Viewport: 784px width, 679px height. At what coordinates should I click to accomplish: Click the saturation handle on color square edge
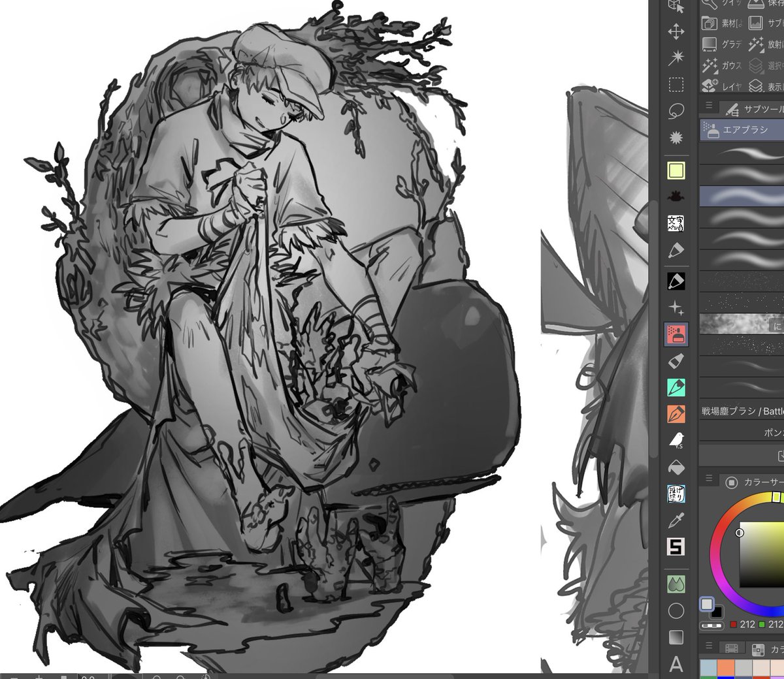coord(740,533)
